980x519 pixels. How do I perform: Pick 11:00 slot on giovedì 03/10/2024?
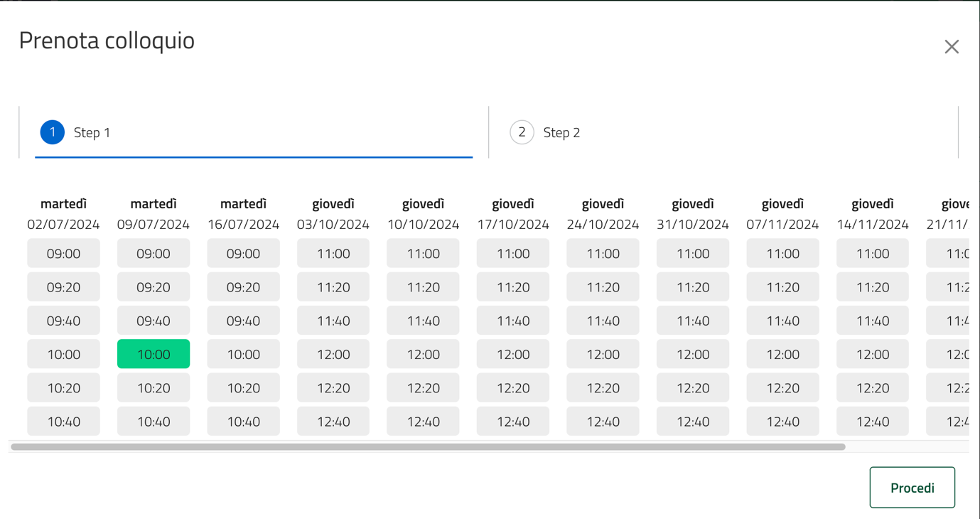point(333,254)
